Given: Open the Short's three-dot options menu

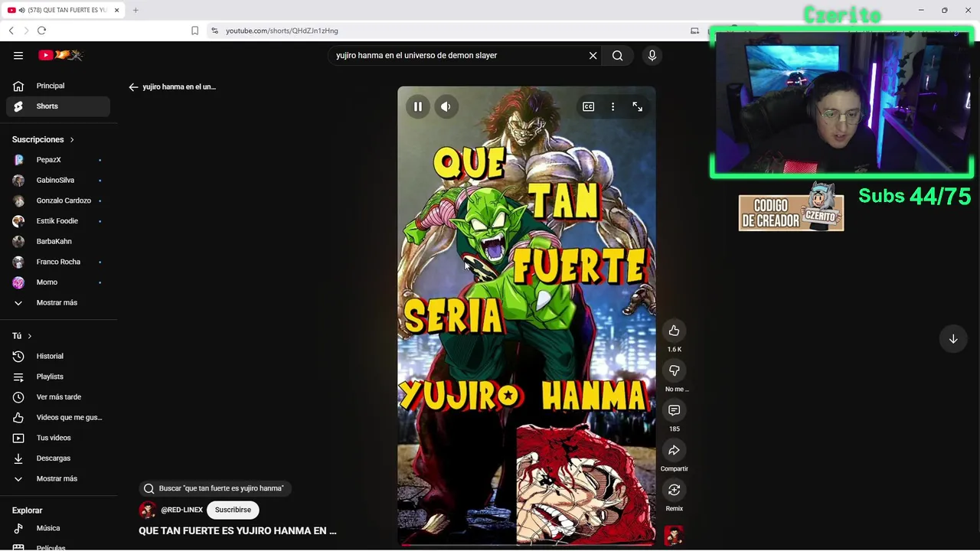Looking at the screenshot, I should [612, 107].
